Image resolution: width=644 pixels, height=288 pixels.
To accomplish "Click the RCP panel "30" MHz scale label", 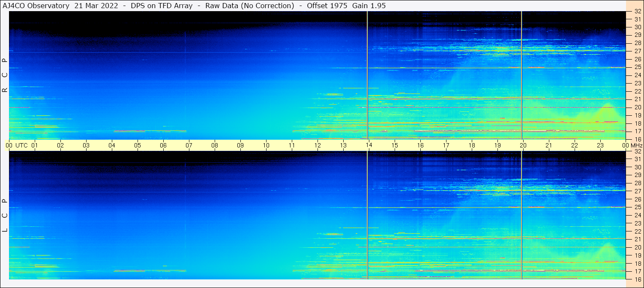I will pyautogui.click(x=638, y=27).
